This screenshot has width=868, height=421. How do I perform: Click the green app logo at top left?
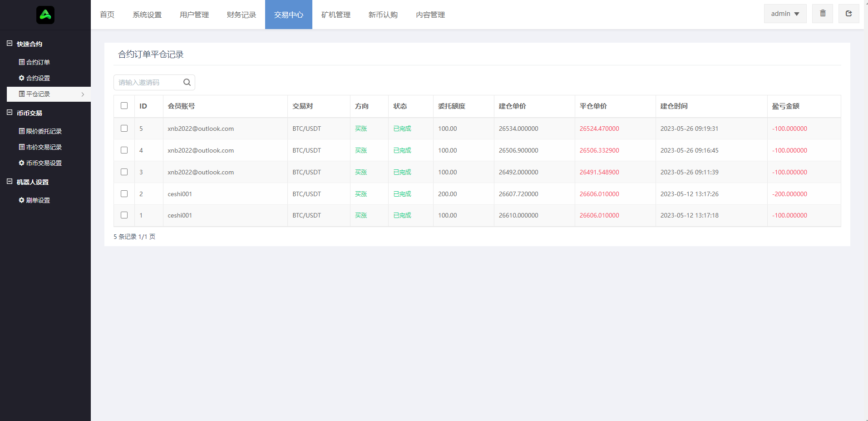(x=45, y=15)
